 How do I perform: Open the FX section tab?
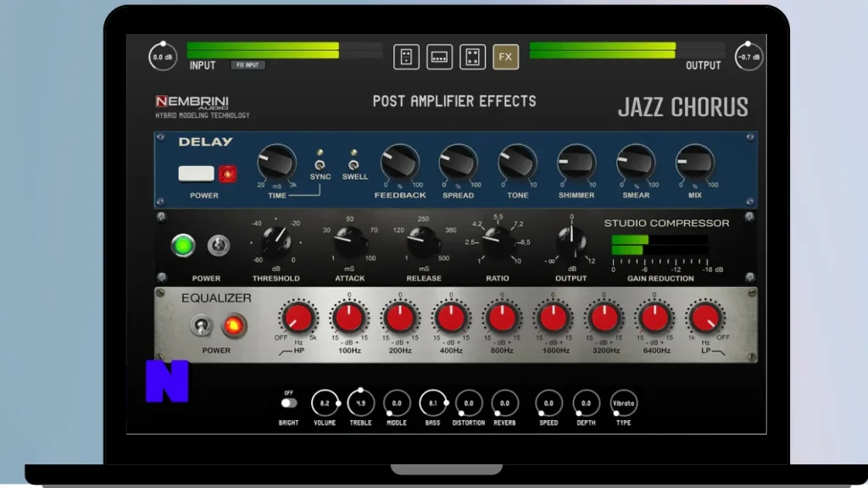click(505, 57)
